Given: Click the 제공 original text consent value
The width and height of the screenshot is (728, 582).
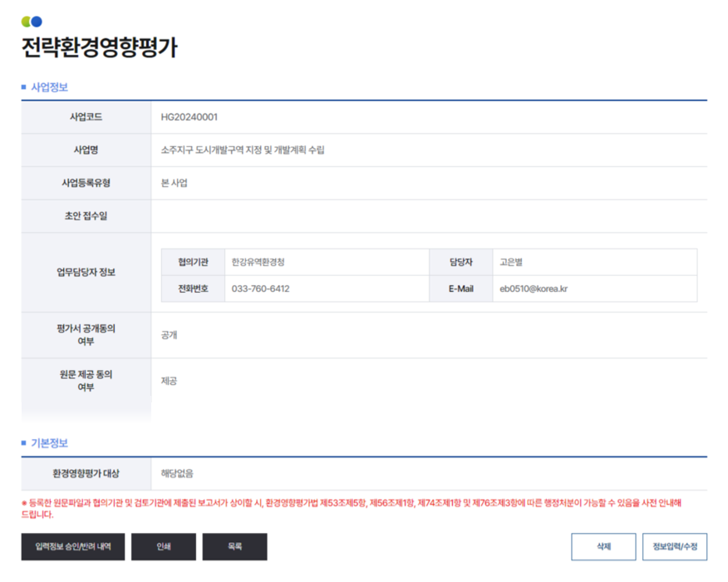Looking at the screenshot, I should pyautogui.click(x=170, y=381).
